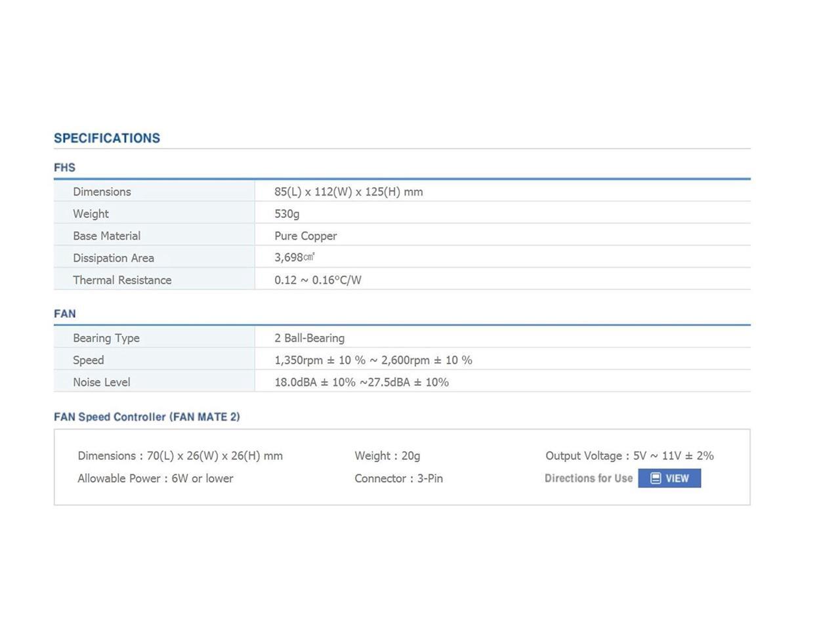Click the 0.12 ~ 0.16°C/W value

coord(318,280)
